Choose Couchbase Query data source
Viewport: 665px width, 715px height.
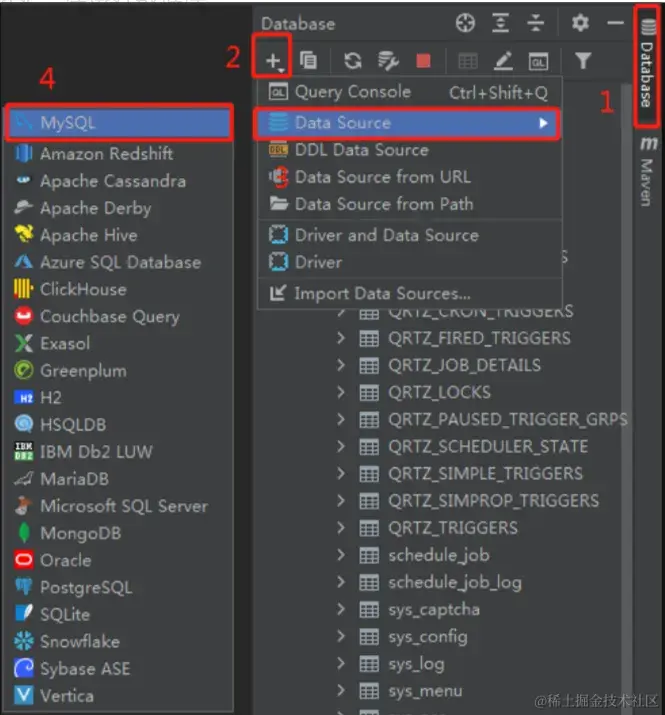click(x=119, y=316)
